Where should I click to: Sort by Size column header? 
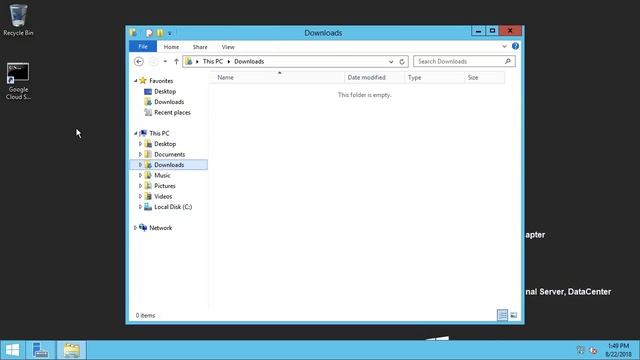tap(484, 77)
